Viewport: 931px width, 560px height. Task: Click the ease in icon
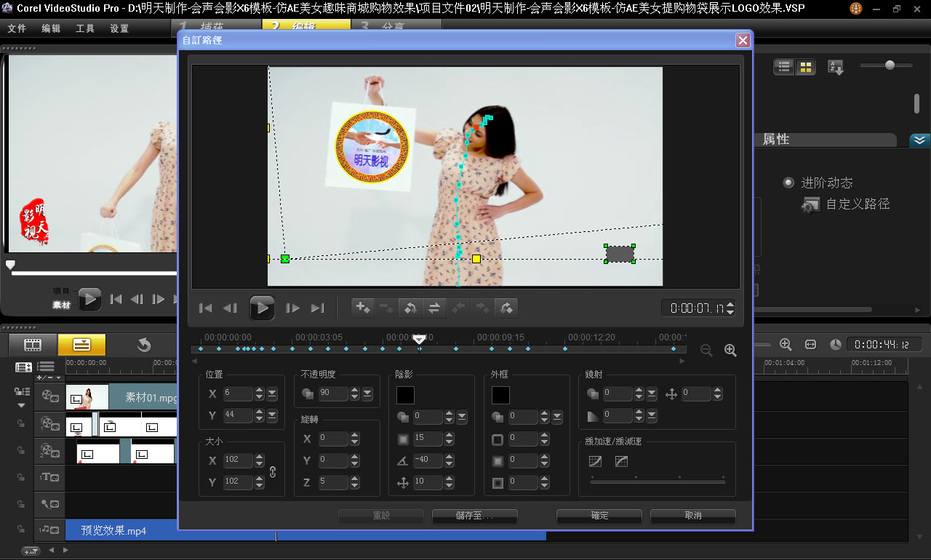point(596,461)
